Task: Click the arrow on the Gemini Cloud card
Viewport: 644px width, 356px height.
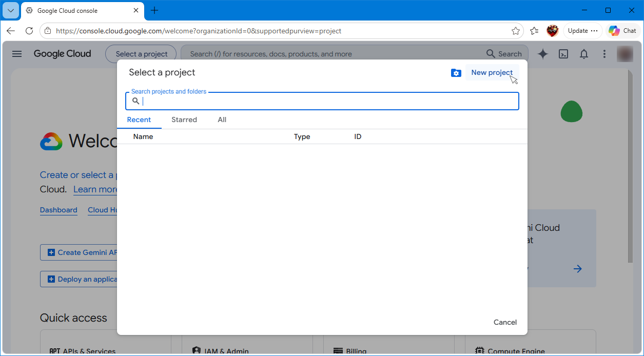Action: [x=578, y=269]
